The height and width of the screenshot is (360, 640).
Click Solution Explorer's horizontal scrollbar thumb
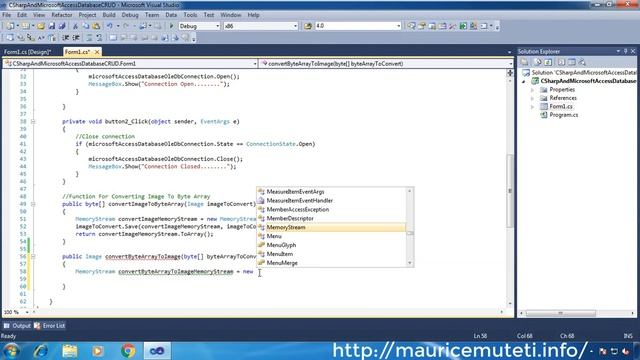click(560, 313)
